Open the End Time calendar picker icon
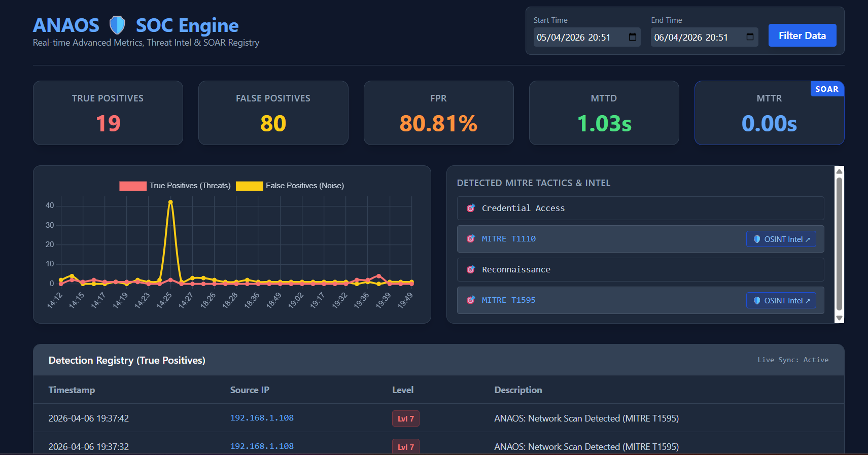Image resolution: width=868 pixels, height=455 pixels. [750, 37]
